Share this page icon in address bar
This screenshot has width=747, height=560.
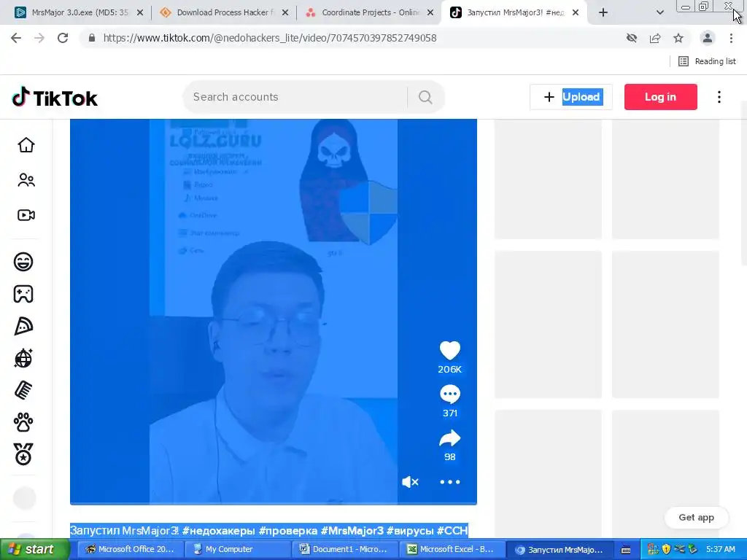coord(655,38)
